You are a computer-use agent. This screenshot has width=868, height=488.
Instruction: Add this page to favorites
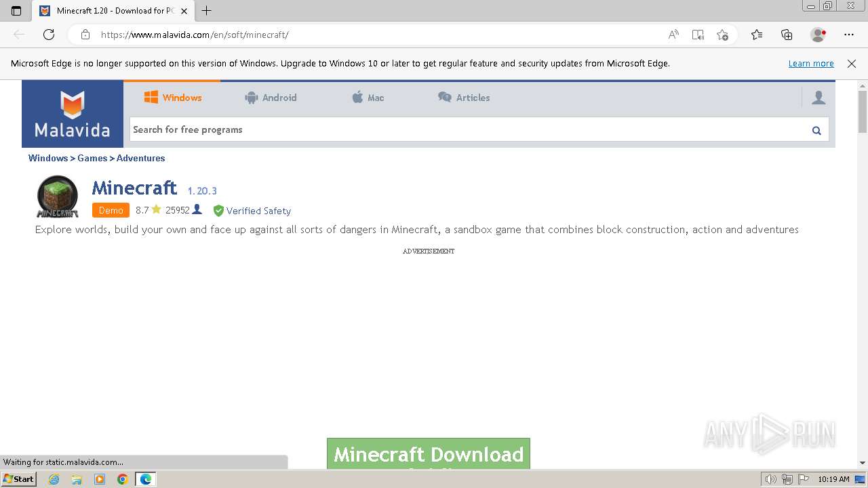pyautogui.click(x=722, y=35)
